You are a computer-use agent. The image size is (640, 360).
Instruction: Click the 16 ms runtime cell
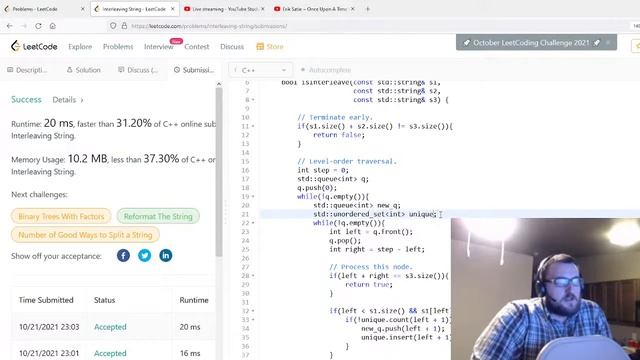point(190,353)
